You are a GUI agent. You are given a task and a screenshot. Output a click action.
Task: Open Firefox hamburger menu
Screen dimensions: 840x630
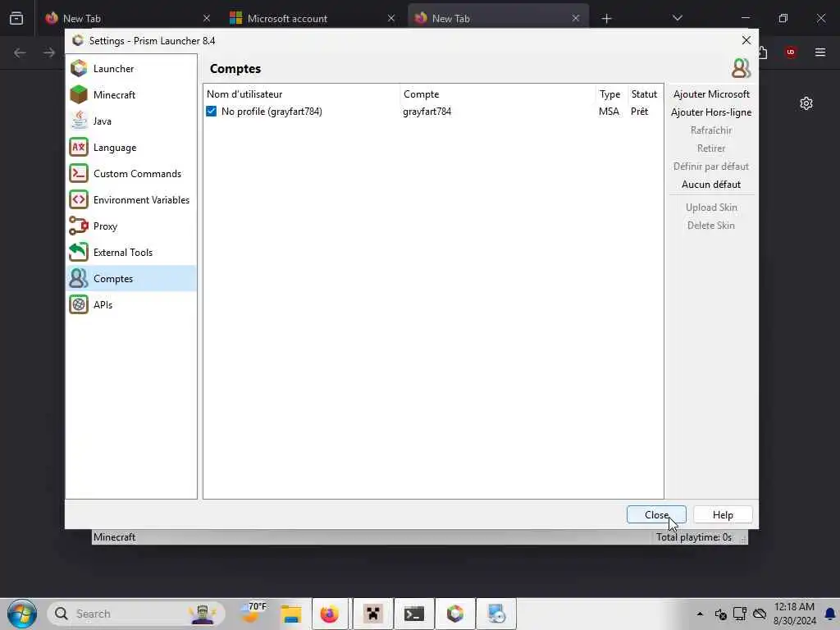(820, 52)
